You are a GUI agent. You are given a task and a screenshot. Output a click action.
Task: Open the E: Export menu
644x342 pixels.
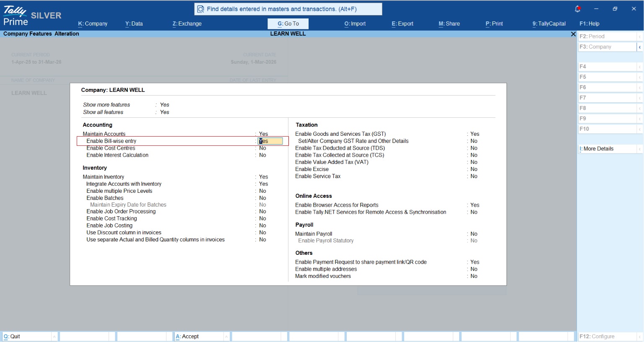tap(402, 24)
